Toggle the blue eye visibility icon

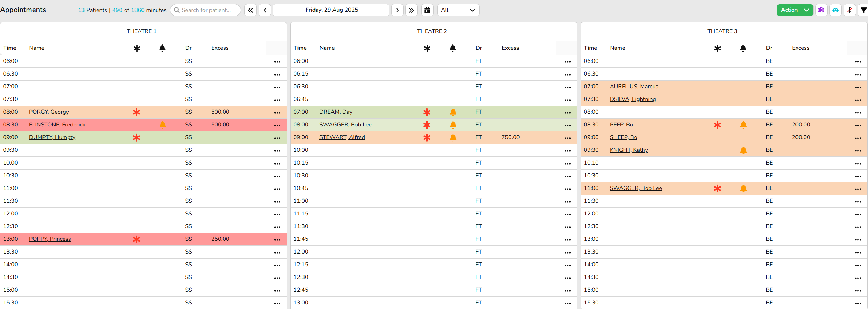click(835, 10)
